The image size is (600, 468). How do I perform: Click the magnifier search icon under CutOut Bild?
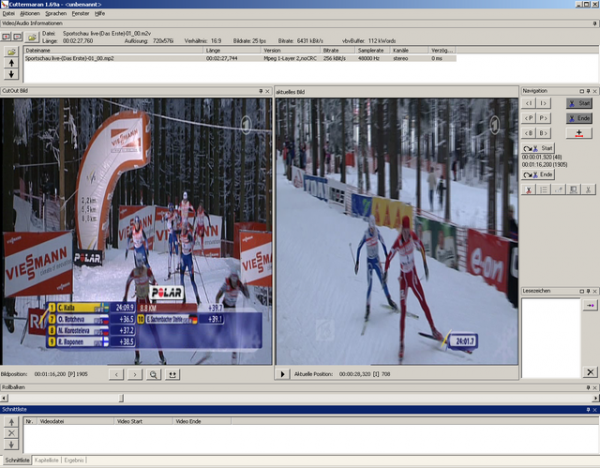[x=153, y=374]
